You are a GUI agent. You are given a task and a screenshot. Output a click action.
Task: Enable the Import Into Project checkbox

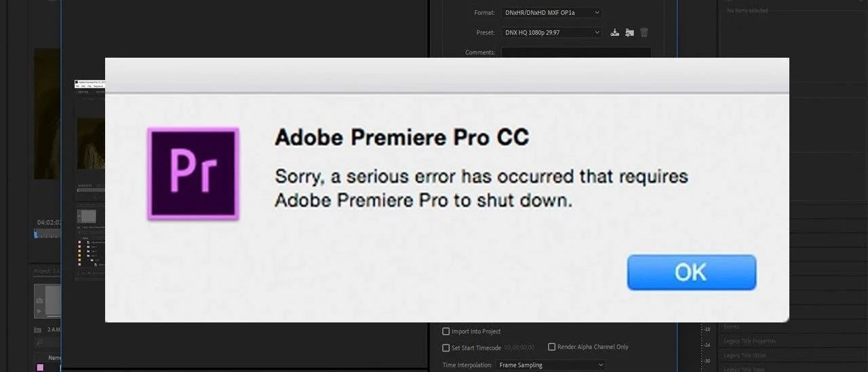[x=446, y=331]
